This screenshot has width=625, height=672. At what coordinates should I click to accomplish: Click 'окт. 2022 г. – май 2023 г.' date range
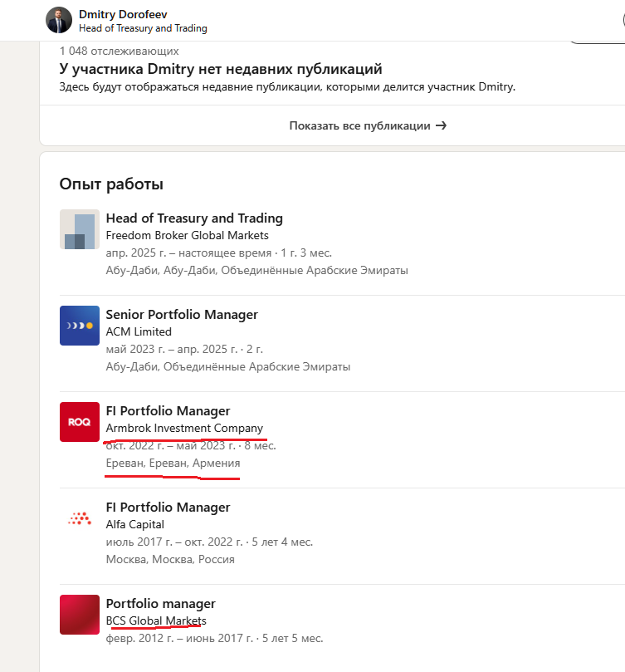(x=171, y=446)
